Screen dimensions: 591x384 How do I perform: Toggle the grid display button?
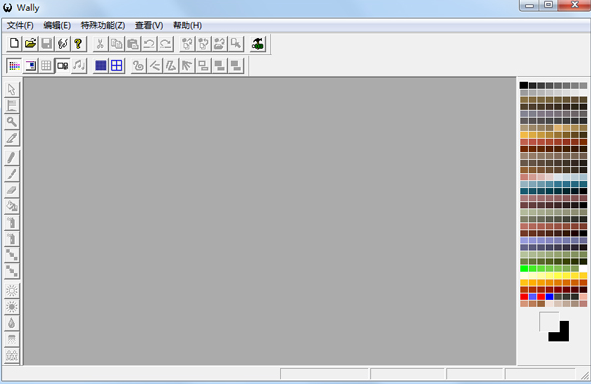[x=46, y=66]
